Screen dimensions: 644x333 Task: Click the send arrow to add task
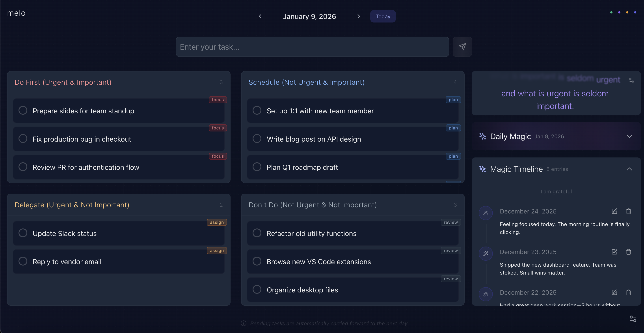tap(462, 47)
